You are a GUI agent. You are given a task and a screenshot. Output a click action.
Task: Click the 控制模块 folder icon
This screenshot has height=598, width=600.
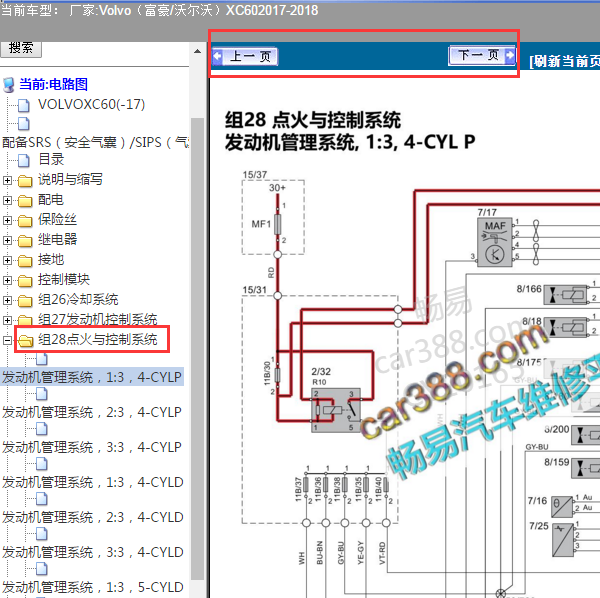pyautogui.click(x=25, y=281)
